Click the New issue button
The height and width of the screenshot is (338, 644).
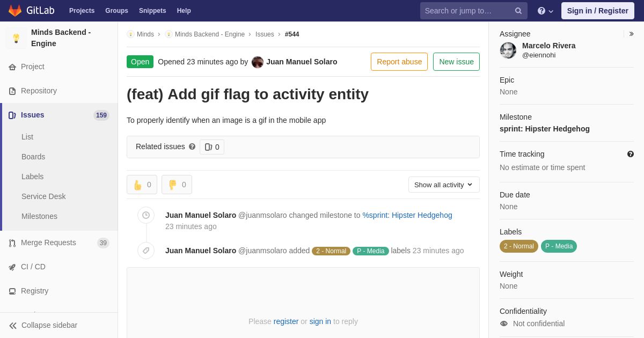click(x=457, y=62)
